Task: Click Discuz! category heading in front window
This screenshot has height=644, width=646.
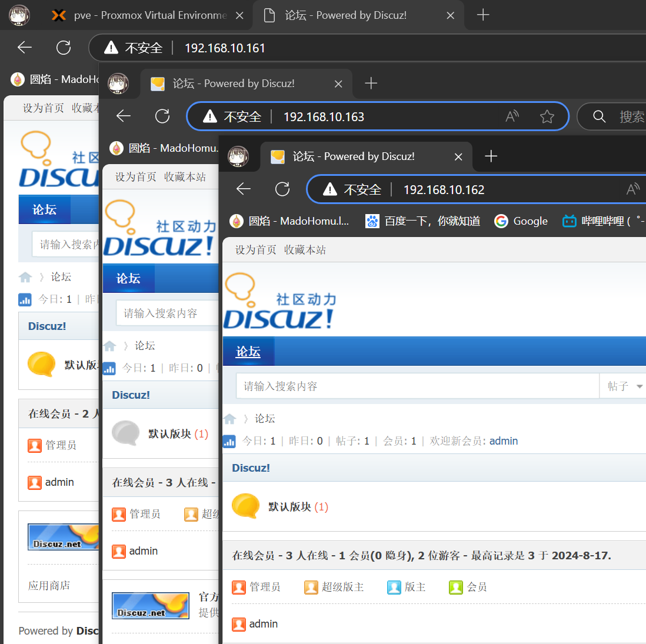Action: click(251, 468)
